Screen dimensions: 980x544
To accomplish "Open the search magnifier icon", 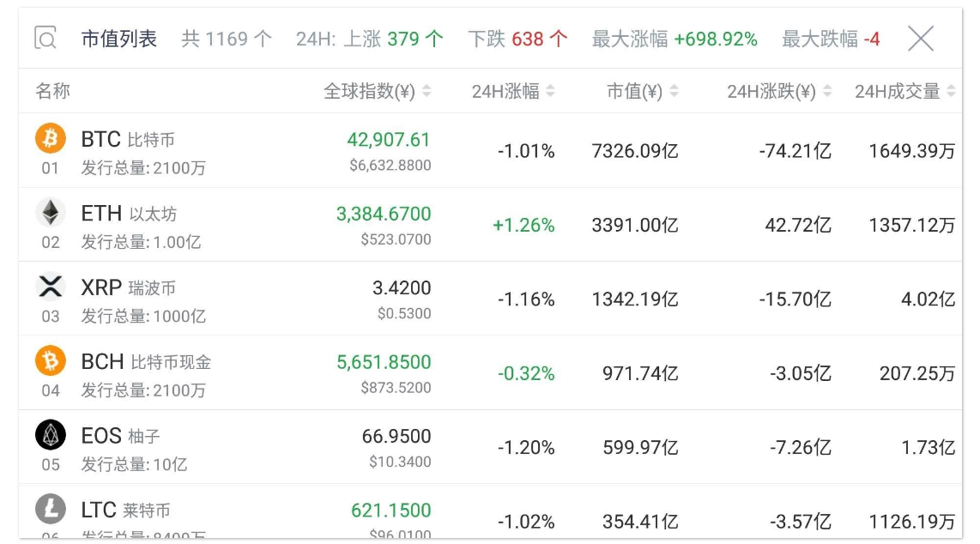I will (45, 38).
